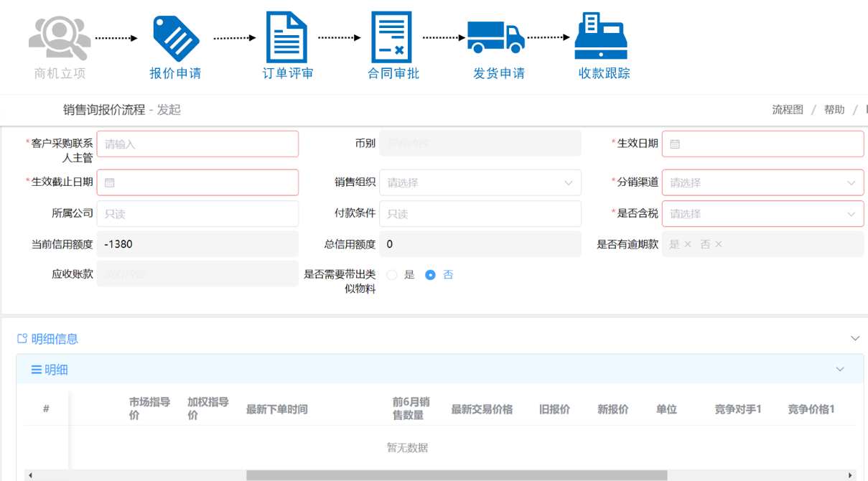868x481 pixels.
Task: Click the 报价申请 price tag icon
Action: point(175,39)
